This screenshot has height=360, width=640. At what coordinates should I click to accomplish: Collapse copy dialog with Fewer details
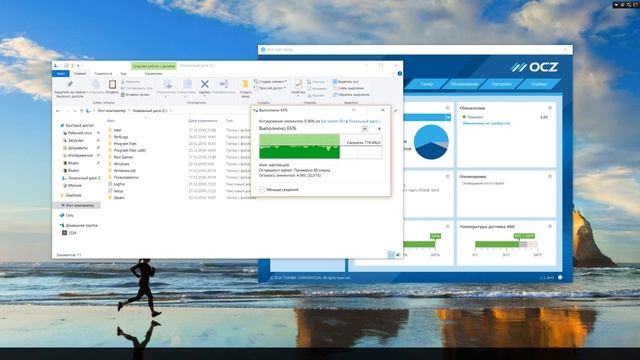tap(279, 190)
